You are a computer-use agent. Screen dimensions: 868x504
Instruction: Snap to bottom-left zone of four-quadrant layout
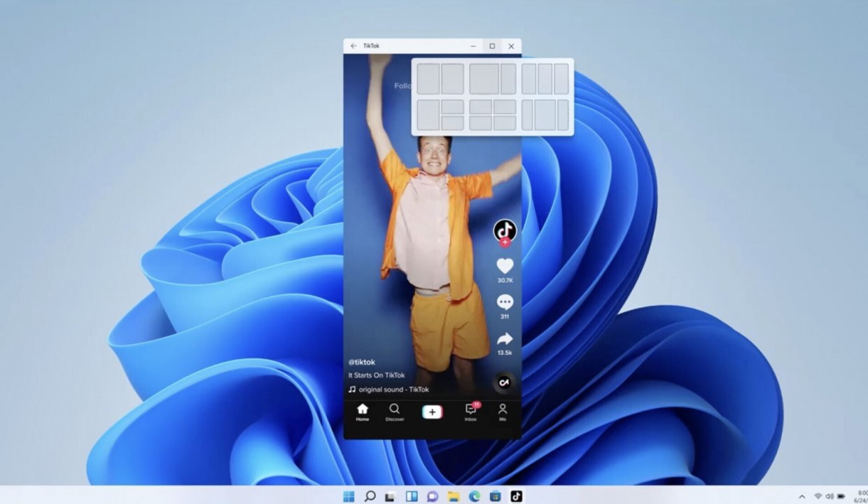[x=481, y=123]
